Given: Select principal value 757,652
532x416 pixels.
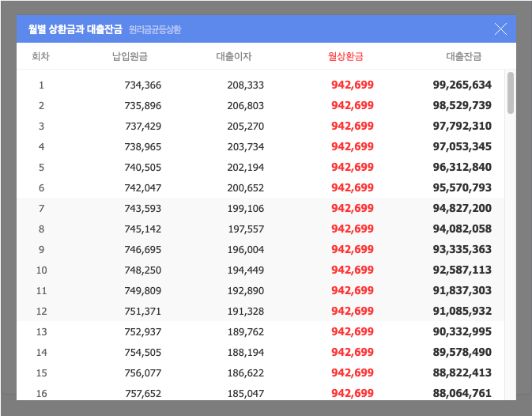Looking at the screenshot, I should coord(143,393).
